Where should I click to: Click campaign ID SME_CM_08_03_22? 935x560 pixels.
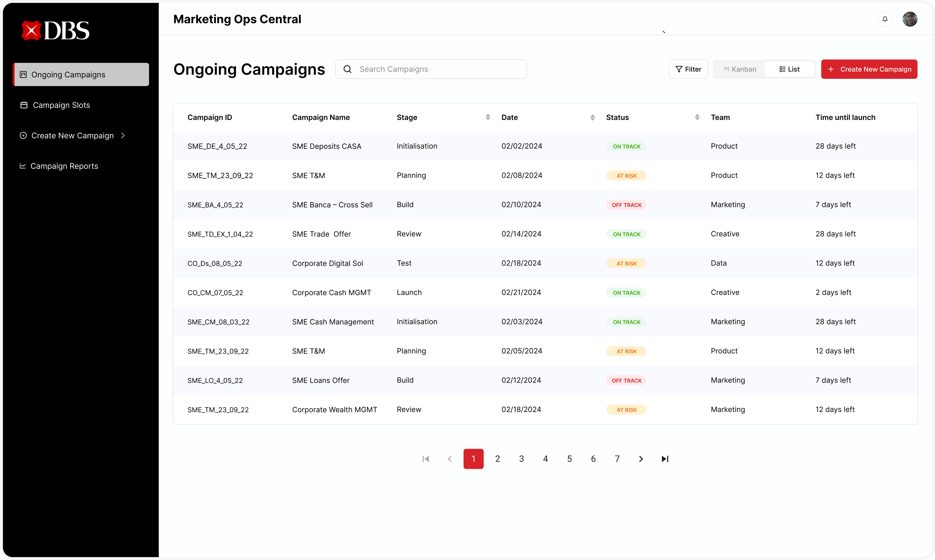(218, 322)
